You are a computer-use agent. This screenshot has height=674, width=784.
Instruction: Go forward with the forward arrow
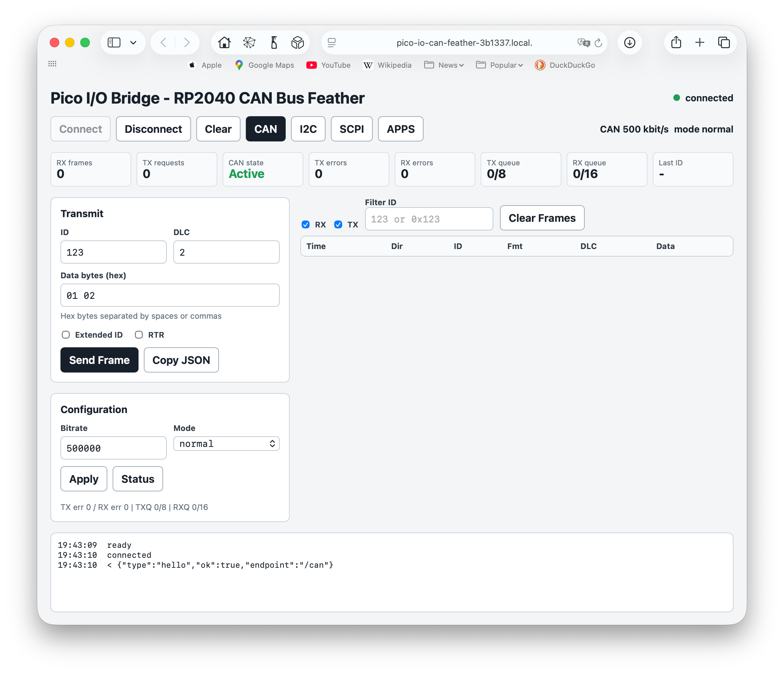click(x=187, y=42)
